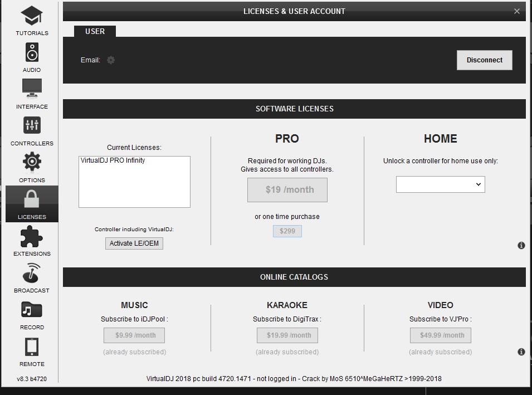Click "Subscribe to DigiTrax :" text
Viewport: 532px width, 395px height.
point(287,319)
